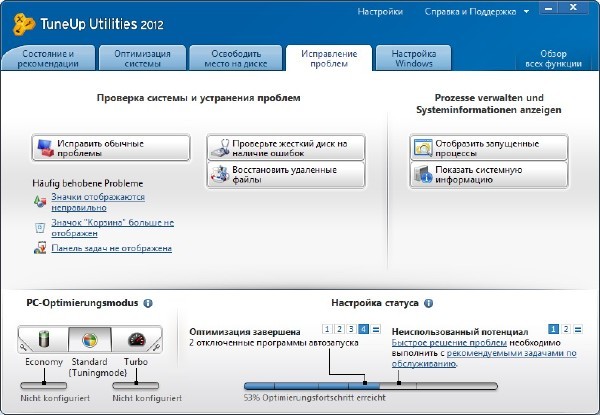Click the TuneUp Utilities logo icon
This screenshot has width=600, height=415.
click(24, 24)
